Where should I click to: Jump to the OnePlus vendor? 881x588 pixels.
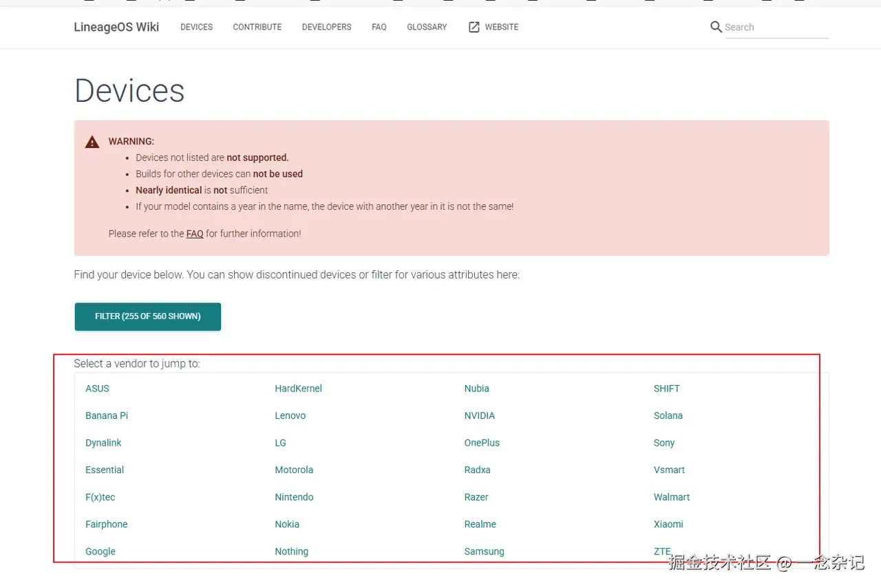482,443
